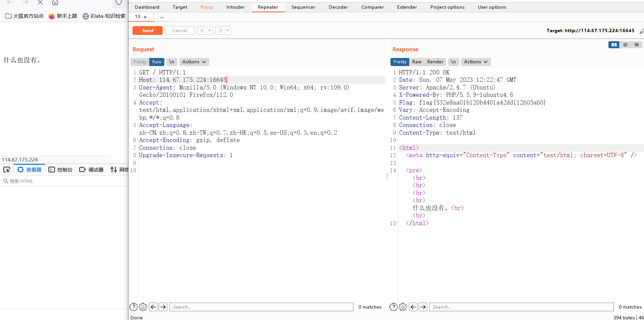
Task: Toggle newline display in Request panel
Action: [x=172, y=62]
